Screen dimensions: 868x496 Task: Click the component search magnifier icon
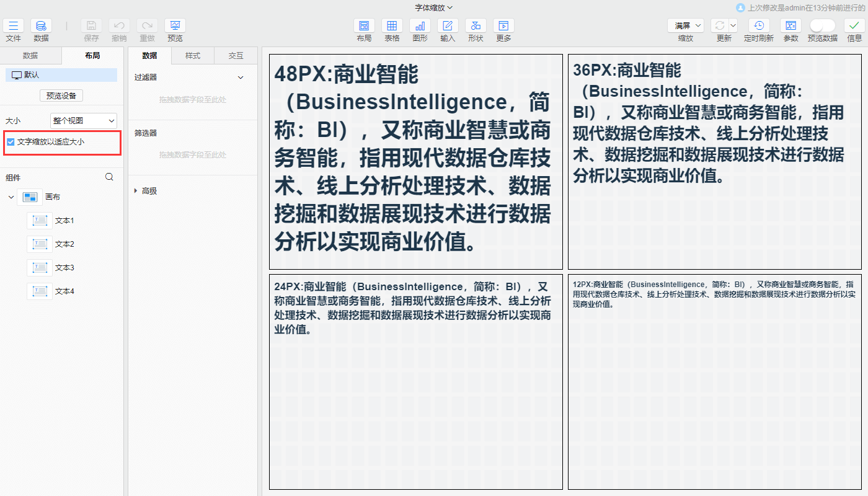click(x=109, y=177)
